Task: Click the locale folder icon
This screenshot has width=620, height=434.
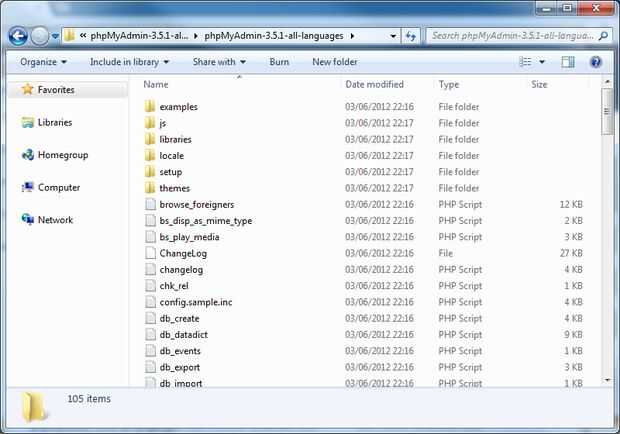Action: point(150,155)
